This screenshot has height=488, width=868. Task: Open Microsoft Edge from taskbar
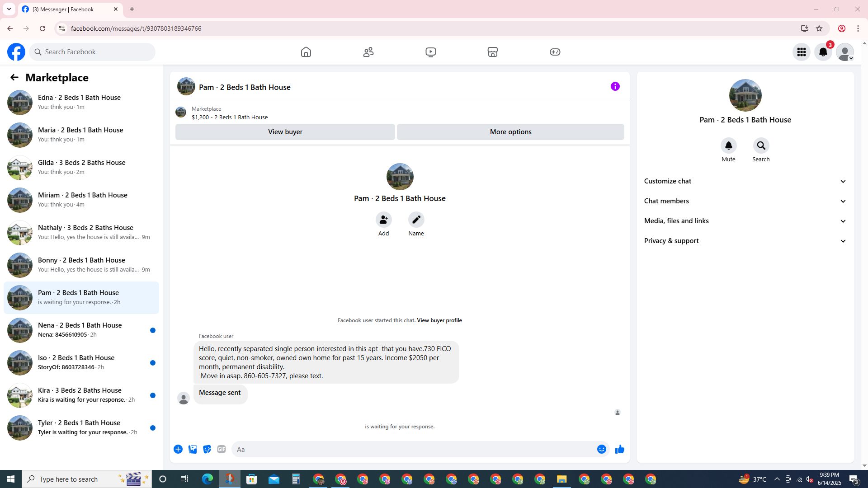(x=208, y=479)
